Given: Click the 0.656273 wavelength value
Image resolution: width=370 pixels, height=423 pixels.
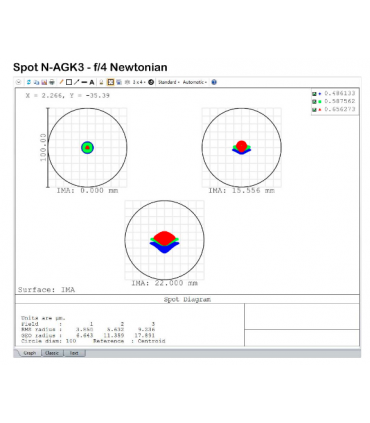Looking at the screenshot, I should click(x=340, y=109).
